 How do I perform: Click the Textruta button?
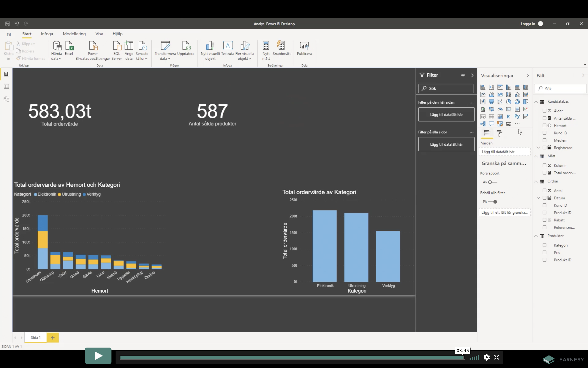[228, 48]
